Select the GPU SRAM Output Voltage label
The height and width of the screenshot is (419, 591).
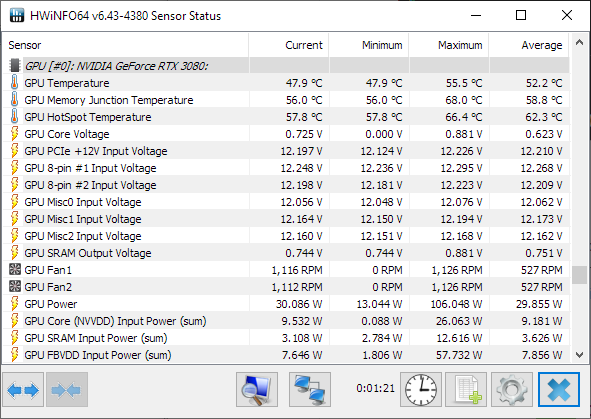pos(88,253)
